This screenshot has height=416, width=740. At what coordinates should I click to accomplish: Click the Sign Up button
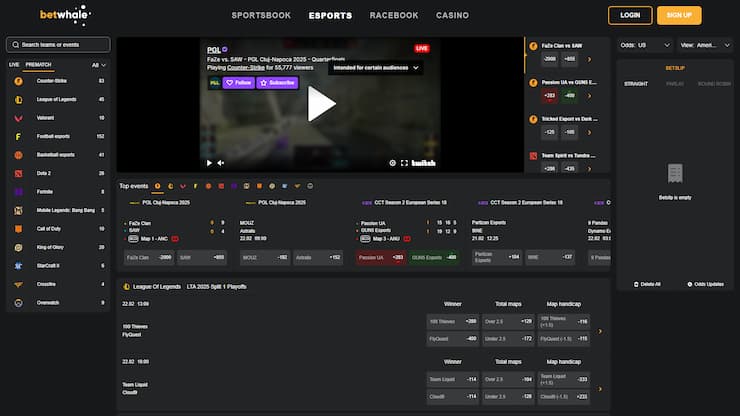(x=679, y=16)
